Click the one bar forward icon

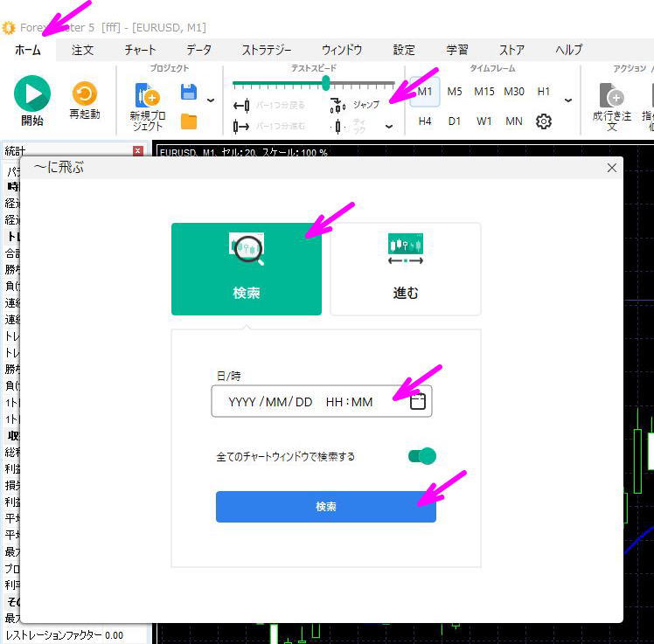click(x=242, y=126)
